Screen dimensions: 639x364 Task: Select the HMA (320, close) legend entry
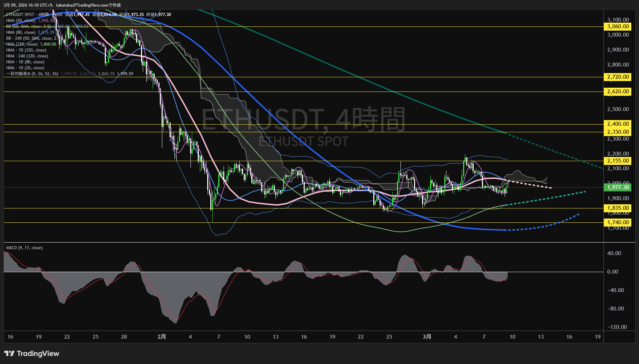[x=22, y=44]
